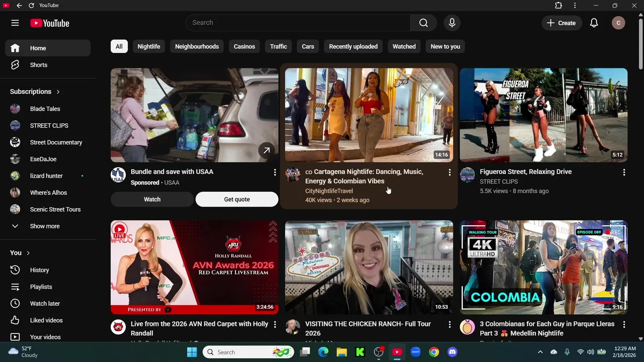Start voice search with microphone
Viewport: 644px width, 362px height.
pyautogui.click(x=452, y=23)
